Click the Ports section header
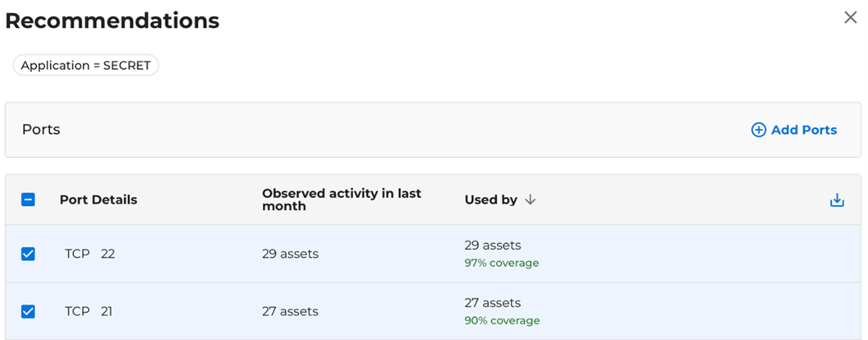 point(41,130)
